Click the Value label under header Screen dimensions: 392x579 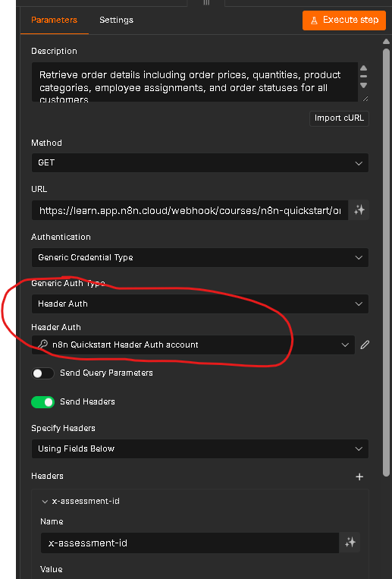pos(52,569)
